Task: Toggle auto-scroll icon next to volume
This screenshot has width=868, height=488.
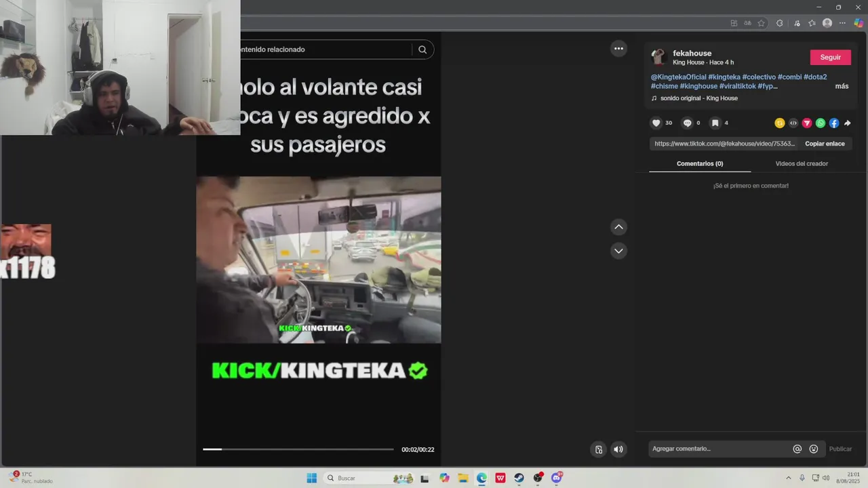Action: 599,449
